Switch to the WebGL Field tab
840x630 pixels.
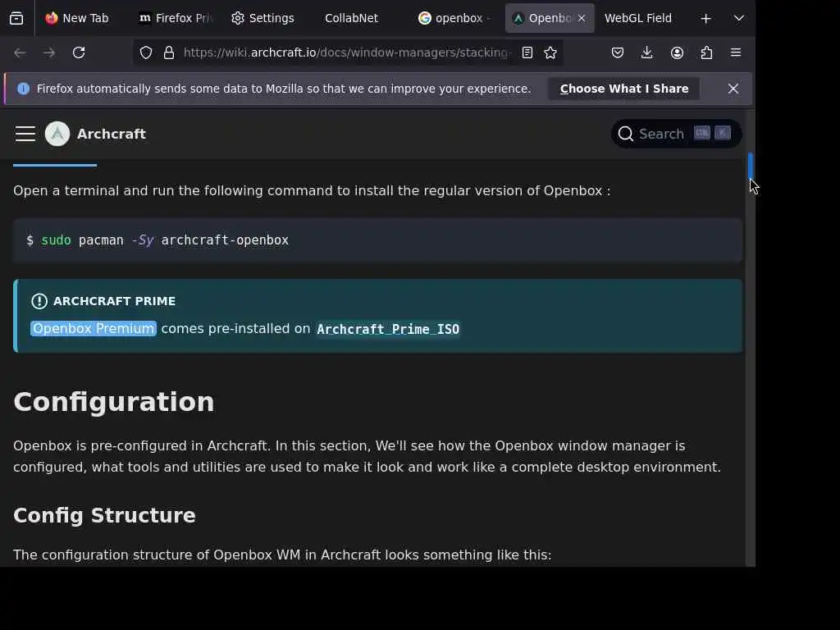coord(638,18)
